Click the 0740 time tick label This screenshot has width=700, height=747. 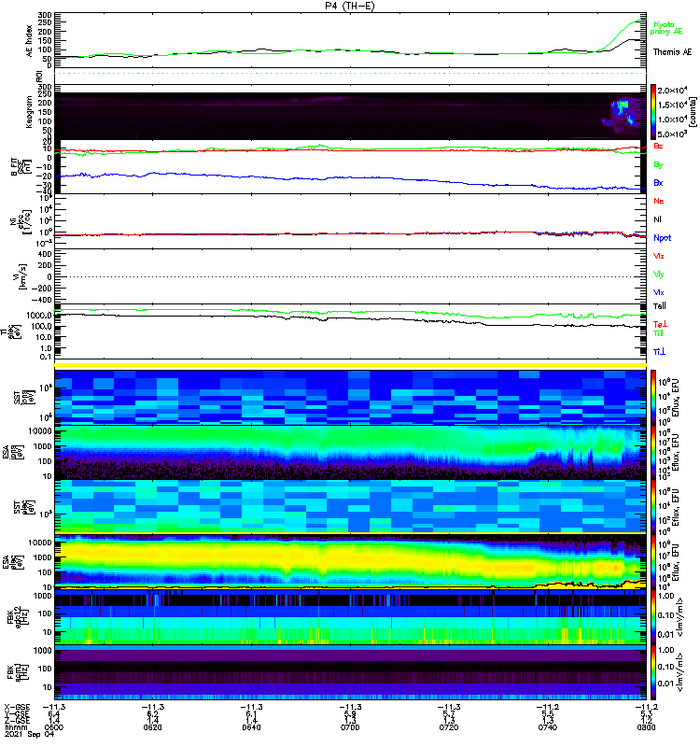coord(547,727)
